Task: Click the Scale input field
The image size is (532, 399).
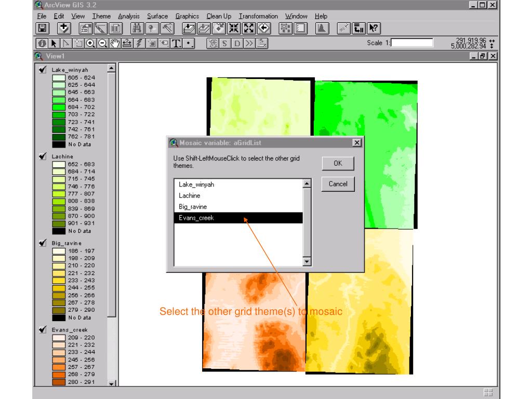Action: point(412,43)
